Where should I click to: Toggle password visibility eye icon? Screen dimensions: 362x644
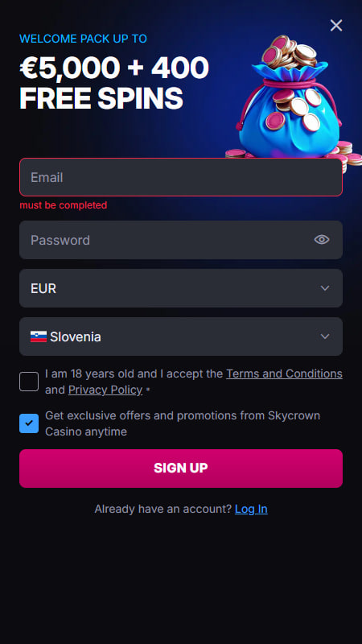point(322,240)
